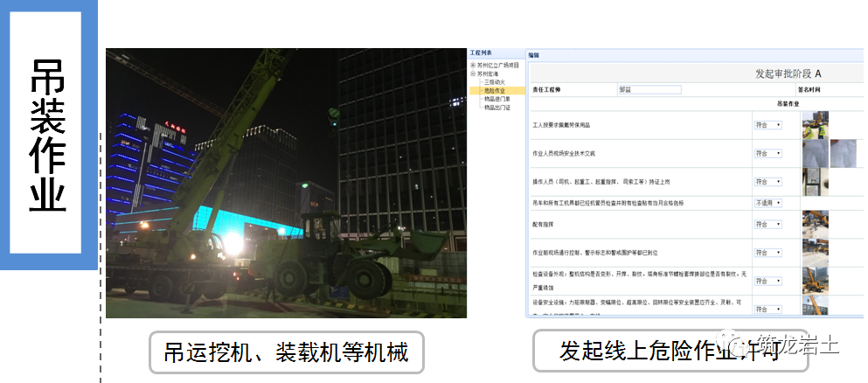This screenshot has width=868, height=383.
Task: Collapse the 苏州宏海 tree node
Action: coord(473,73)
